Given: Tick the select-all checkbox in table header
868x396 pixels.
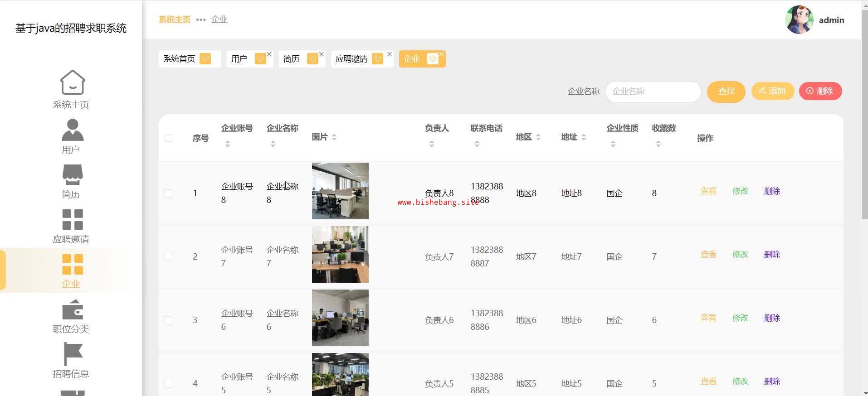Looking at the screenshot, I should point(168,138).
